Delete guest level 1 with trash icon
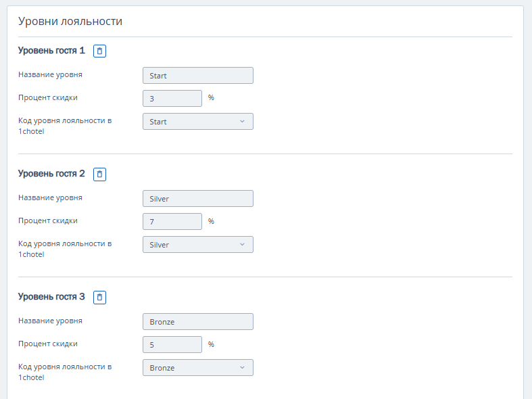 click(100, 51)
